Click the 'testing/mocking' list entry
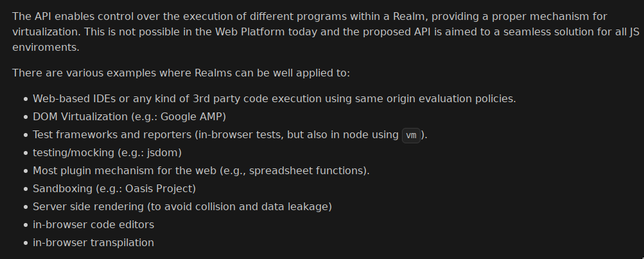644x259 pixels. pos(107,153)
